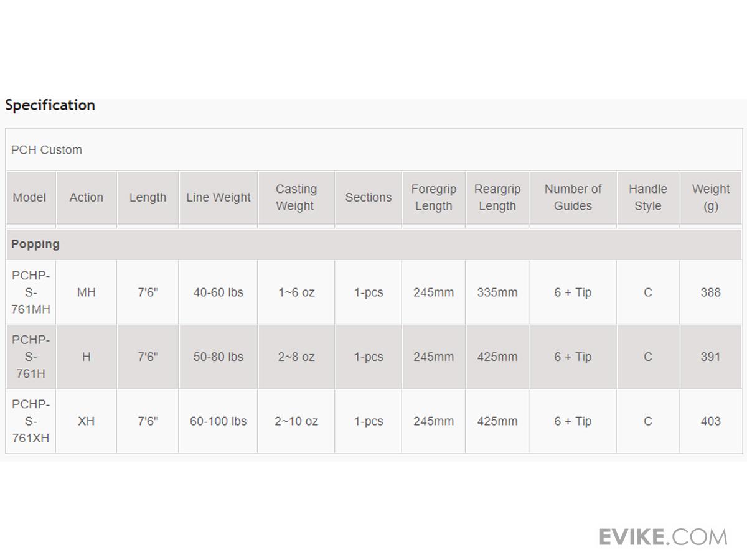Image resolution: width=747 pixels, height=560 pixels.
Task: Click the EVIKE.COM watermark logo
Action: (x=663, y=536)
